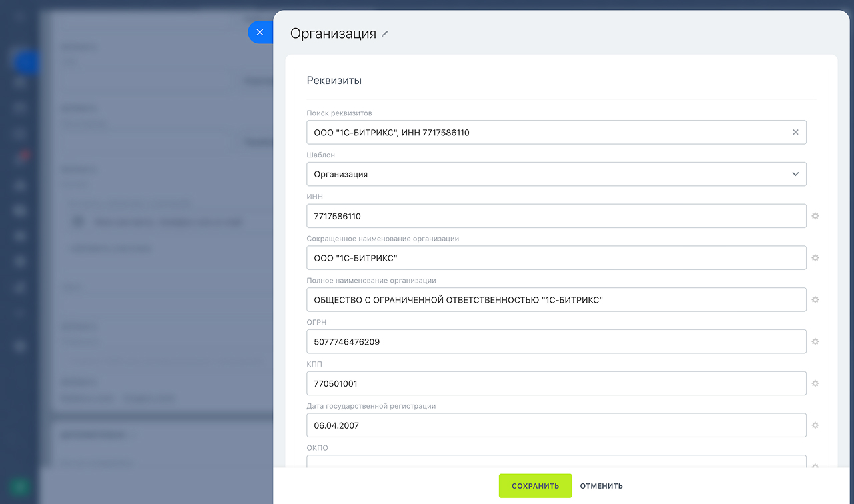854x504 pixels.
Task: Click the ОГРН input field
Action: [x=556, y=341]
